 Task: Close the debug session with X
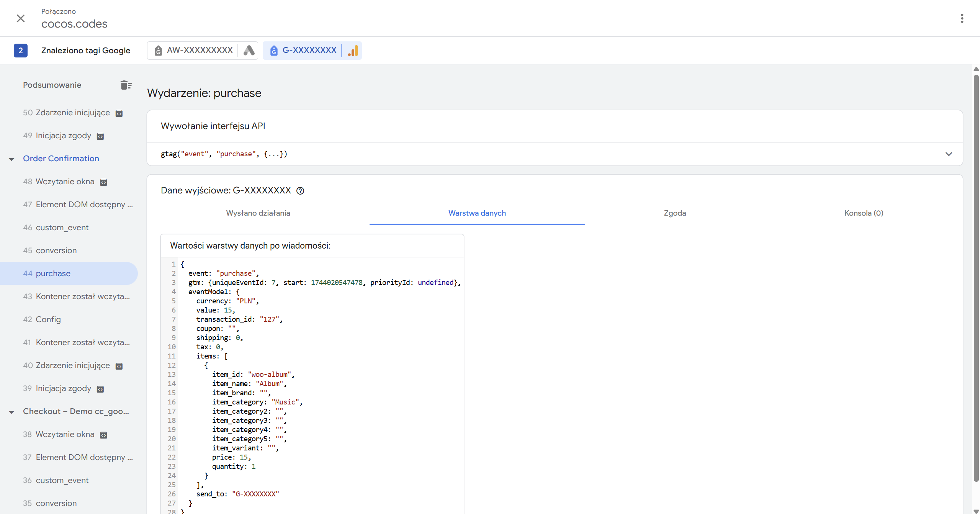(21, 18)
